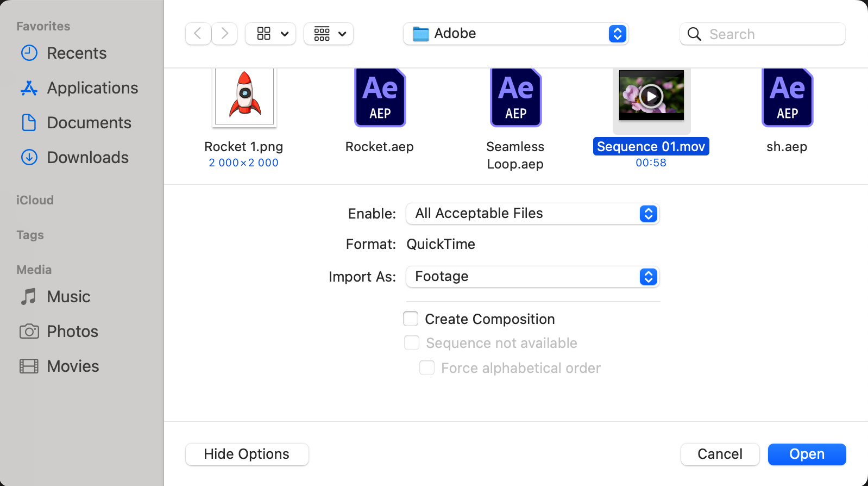Enable the Create Composition checkbox

pos(411,319)
